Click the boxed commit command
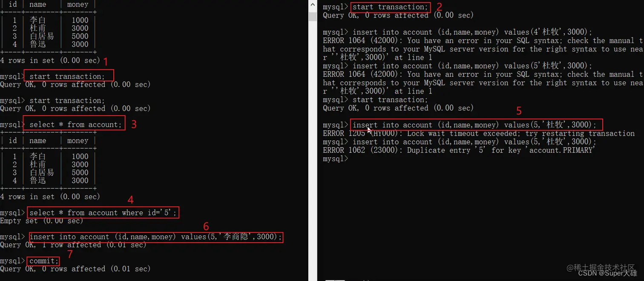The height and width of the screenshot is (281, 644). (43, 261)
